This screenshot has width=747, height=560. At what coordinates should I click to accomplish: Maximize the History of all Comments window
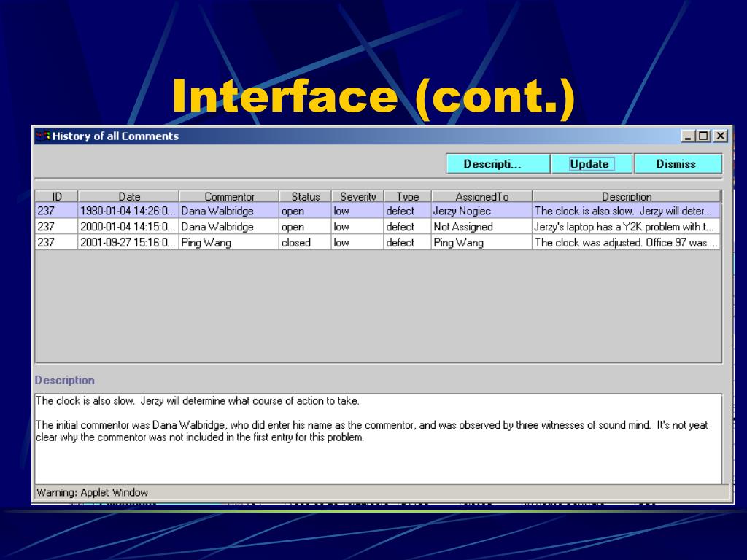[x=703, y=136]
